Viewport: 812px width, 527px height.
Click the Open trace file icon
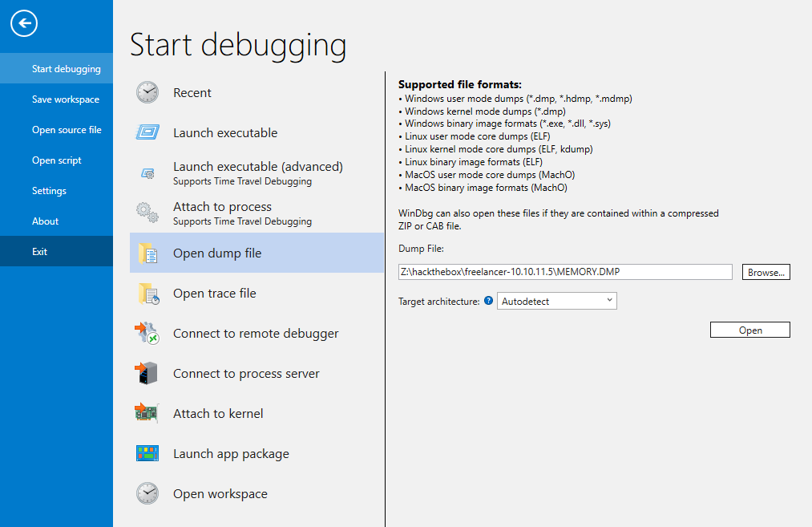click(147, 294)
